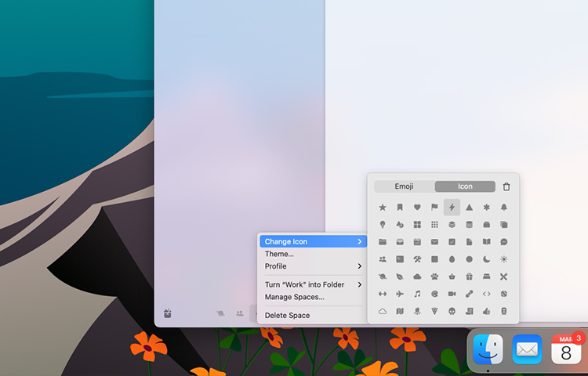Choose the basketball icon
The height and width of the screenshot is (376, 588).
503,294
